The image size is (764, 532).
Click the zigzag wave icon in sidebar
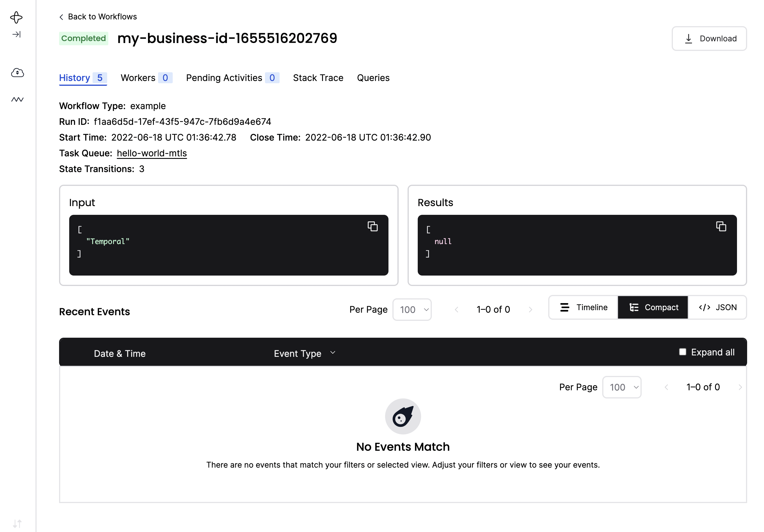pyautogui.click(x=17, y=99)
